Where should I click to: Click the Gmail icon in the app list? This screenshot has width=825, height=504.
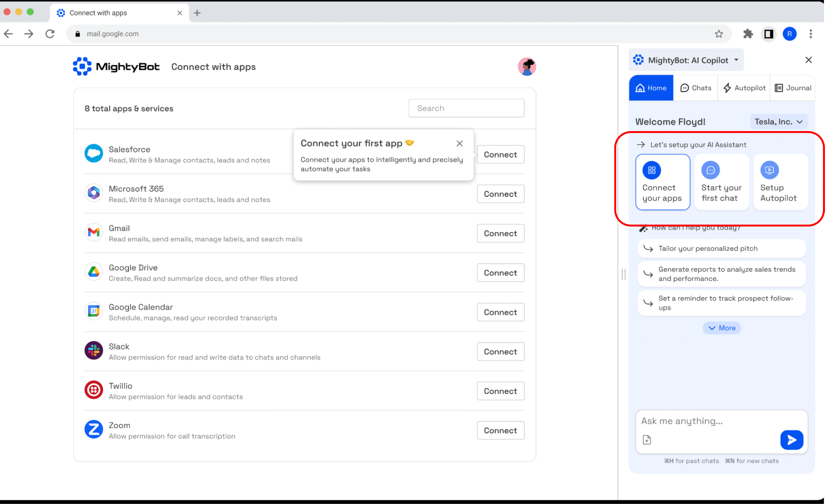[x=94, y=232]
